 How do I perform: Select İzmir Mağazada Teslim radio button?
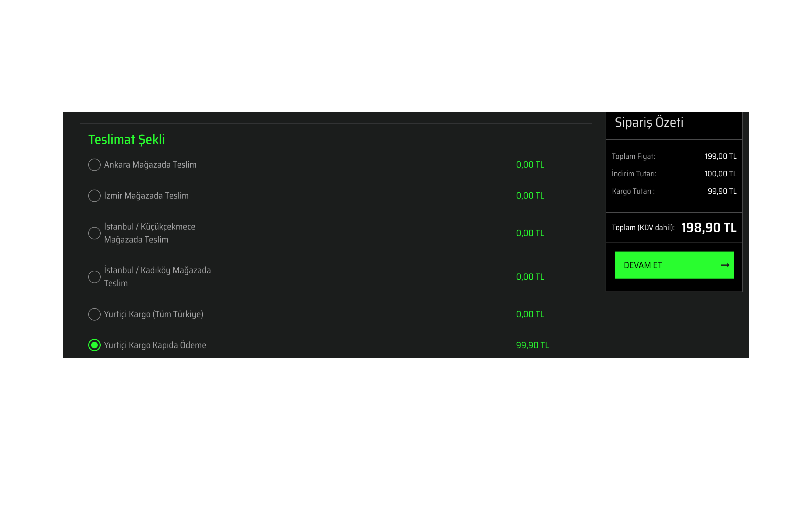click(94, 195)
